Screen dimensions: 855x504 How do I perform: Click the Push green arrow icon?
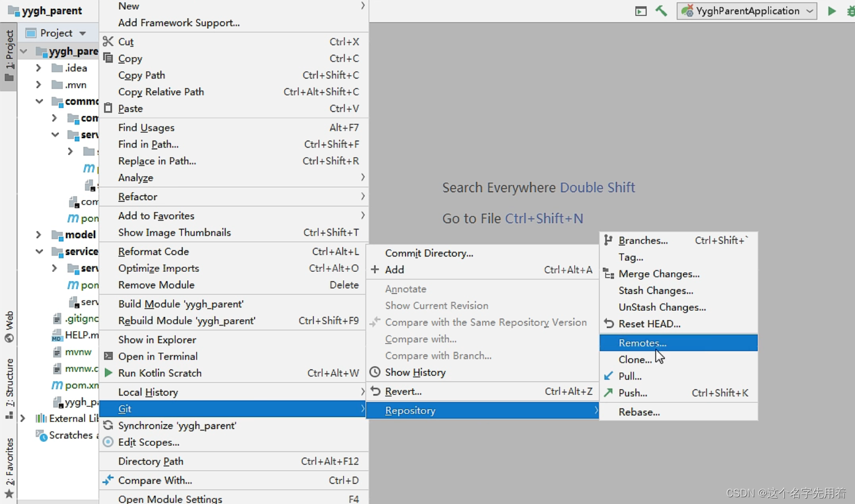(x=609, y=392)
